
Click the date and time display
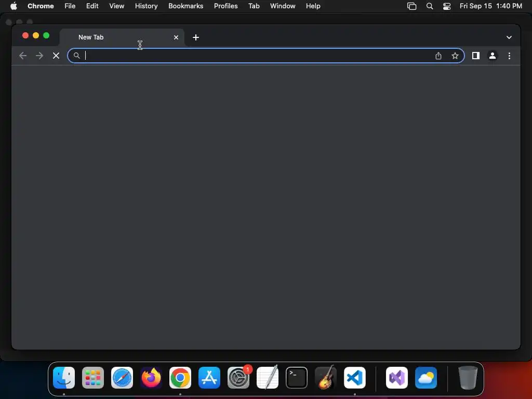point(490,6)
